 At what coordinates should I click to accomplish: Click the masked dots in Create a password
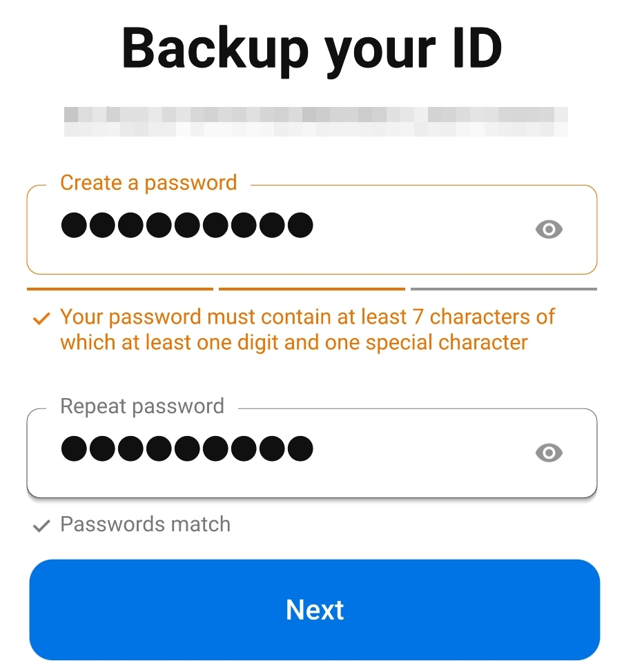point(186,226)
